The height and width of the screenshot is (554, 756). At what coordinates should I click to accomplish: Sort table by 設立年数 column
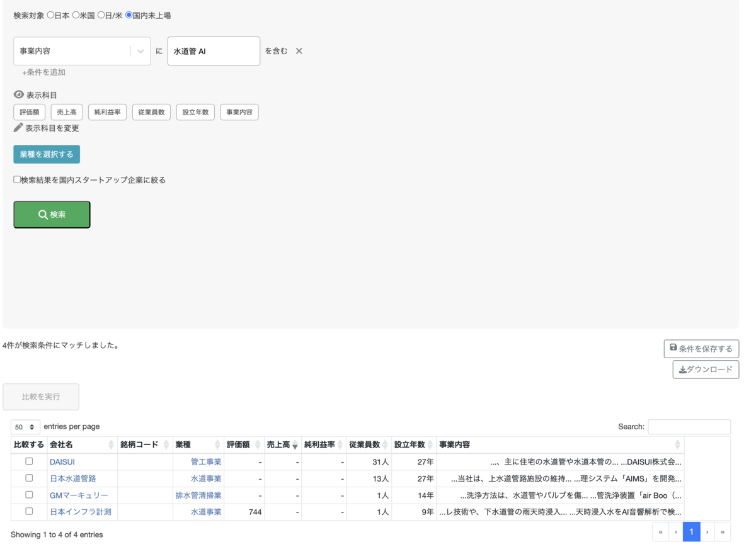point(414,444)
